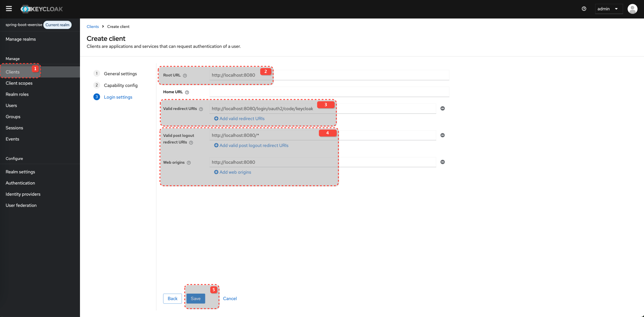Open the Client scopes section

point(19,83)
